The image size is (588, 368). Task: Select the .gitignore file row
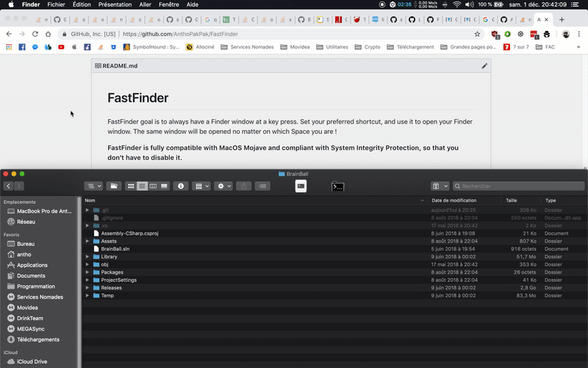(x=335, y=218)
